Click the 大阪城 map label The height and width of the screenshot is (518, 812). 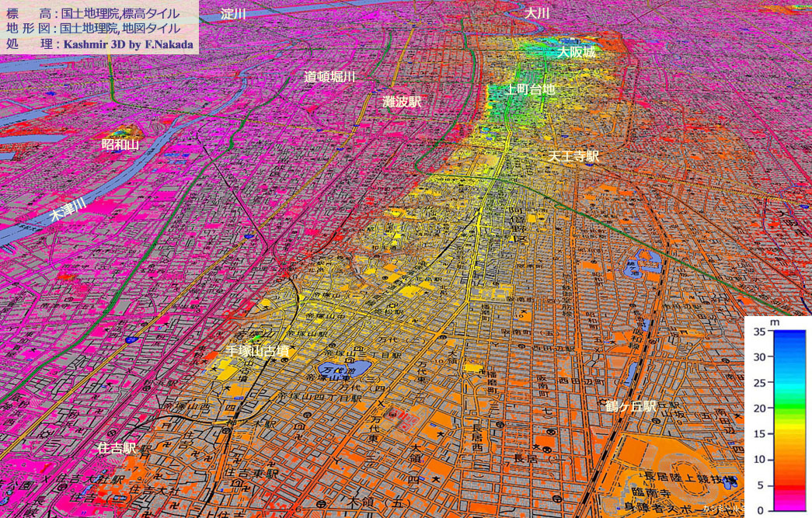[x=576, y=52]
